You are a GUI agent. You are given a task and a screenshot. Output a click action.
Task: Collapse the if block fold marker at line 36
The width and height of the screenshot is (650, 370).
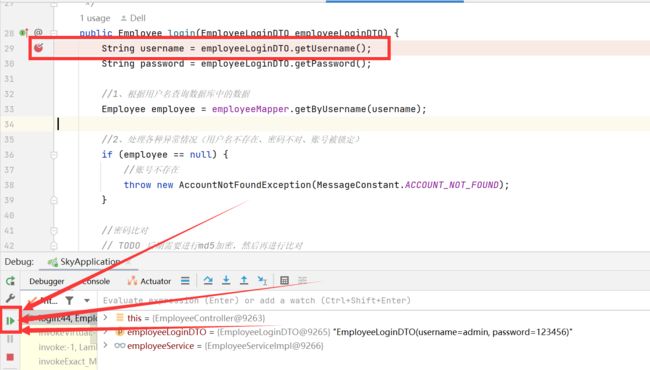point(54,155)
